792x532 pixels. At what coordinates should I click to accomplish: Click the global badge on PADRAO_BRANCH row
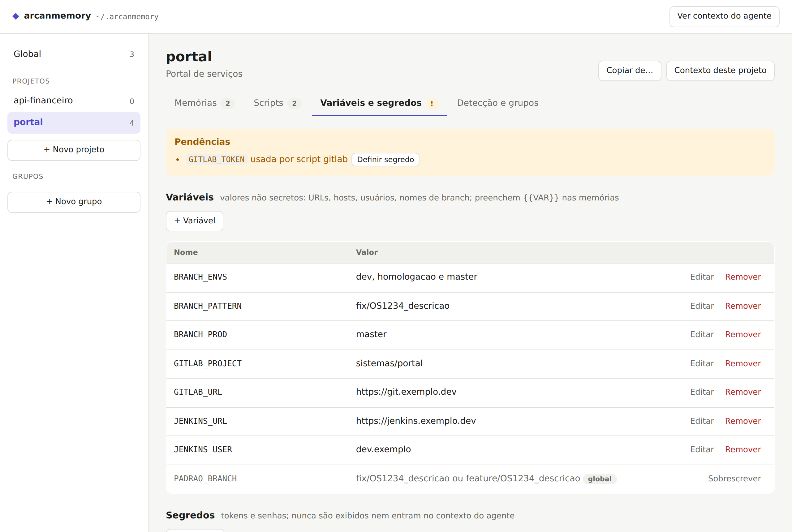point(600,479)
